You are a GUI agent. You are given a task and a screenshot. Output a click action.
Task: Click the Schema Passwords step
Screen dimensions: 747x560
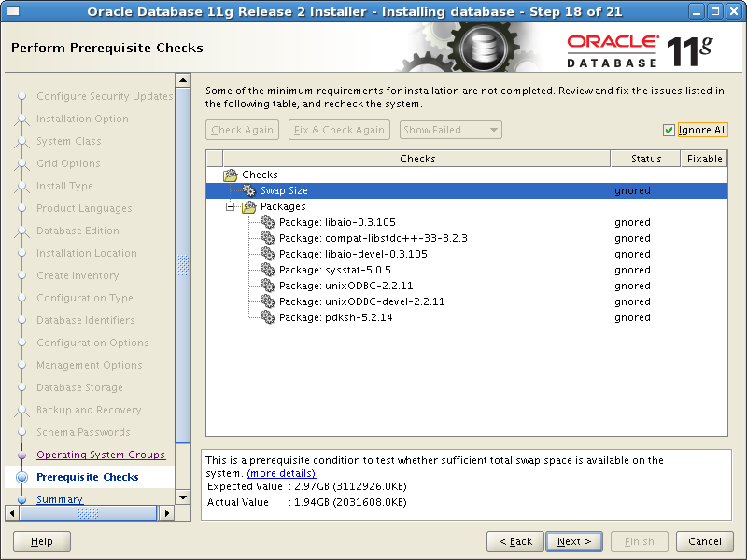point(83,432)
